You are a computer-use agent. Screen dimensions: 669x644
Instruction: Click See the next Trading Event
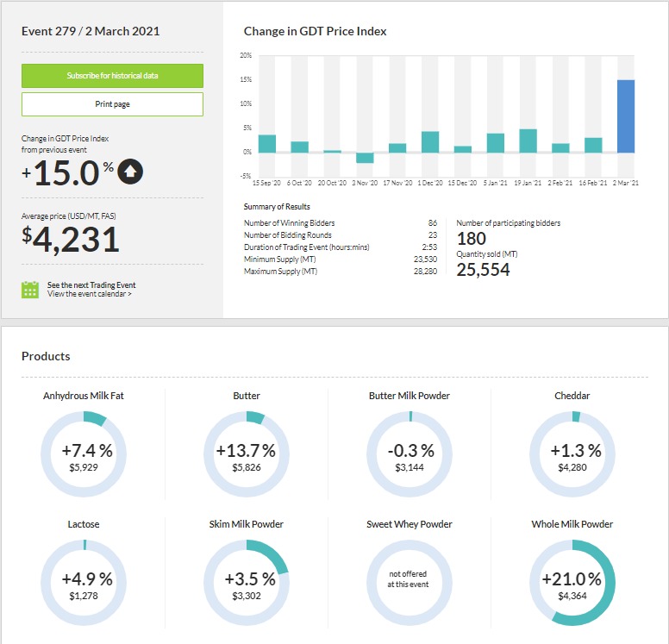pos(91,284)
